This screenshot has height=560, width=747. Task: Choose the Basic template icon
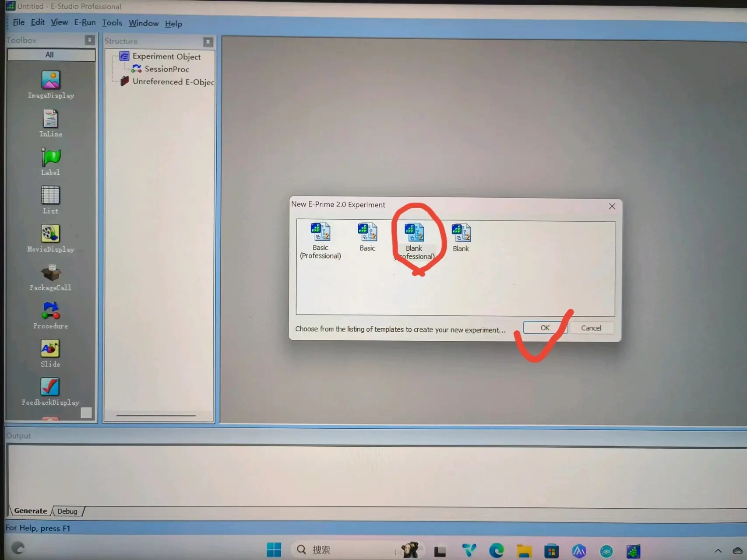(x=367, y=238)
